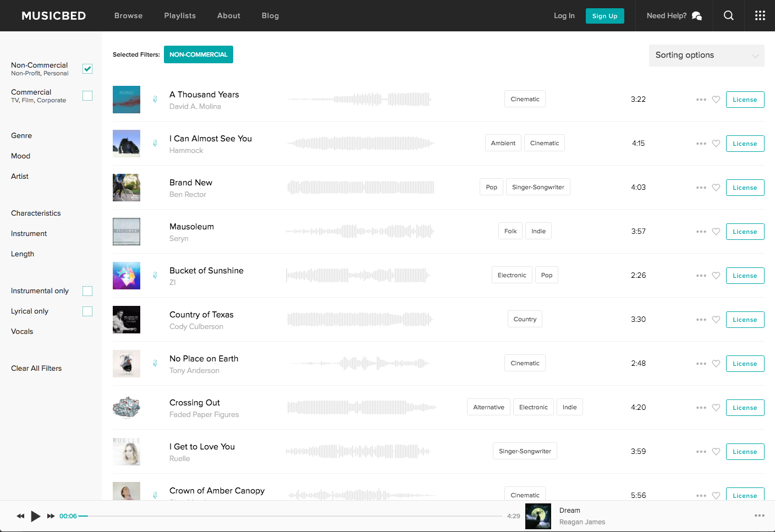The width and height of the screenshot is (775, 532).
Task: Seek in Brand New waveform
Action: click(361, 187)
